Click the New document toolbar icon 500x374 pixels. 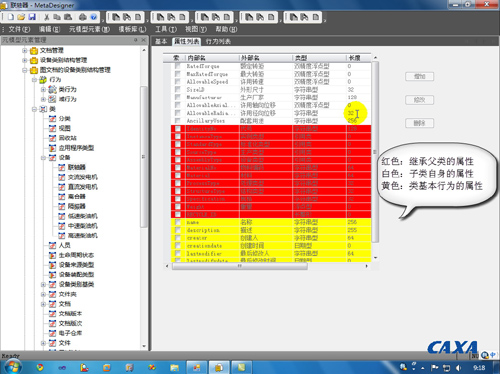click(11, 17)
